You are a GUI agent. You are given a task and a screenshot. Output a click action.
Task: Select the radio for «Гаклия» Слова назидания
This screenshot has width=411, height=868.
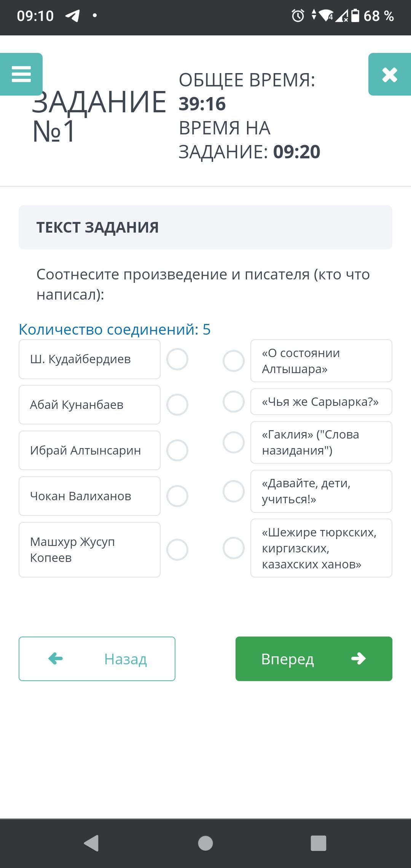click(233, 442)
